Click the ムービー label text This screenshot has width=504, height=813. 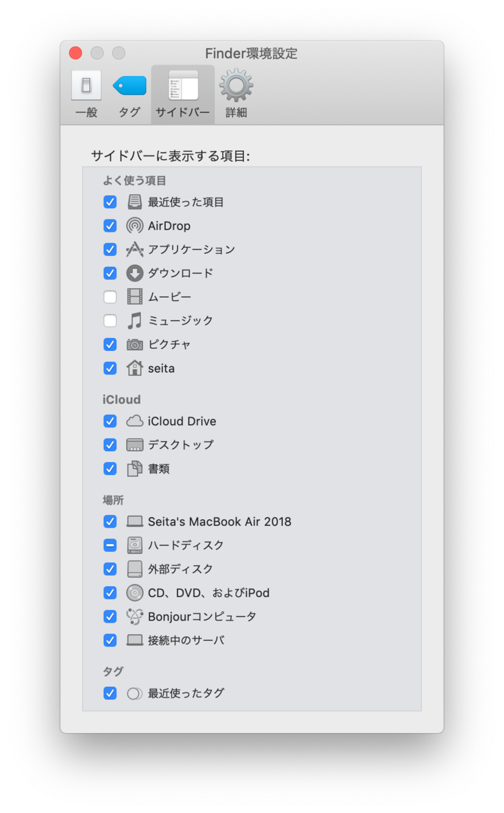[169, 297]
